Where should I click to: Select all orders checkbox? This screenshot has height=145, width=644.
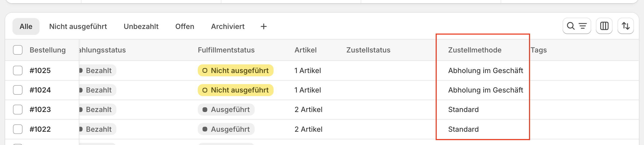click(x=18, y=50)
